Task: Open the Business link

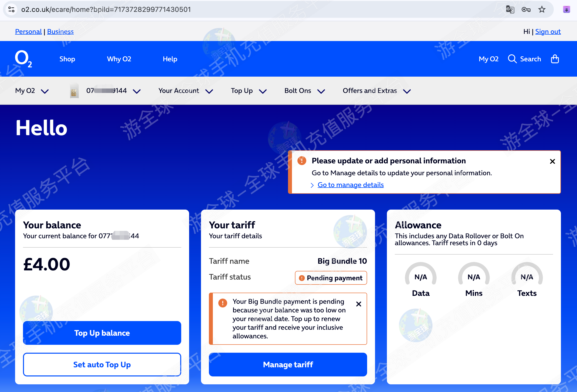Action: [60, 32]
